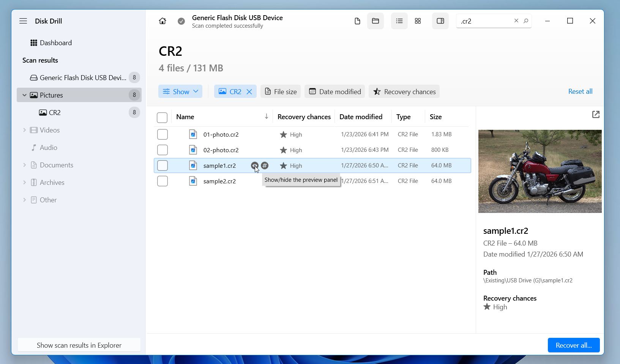Check the box next to sample2.cr2

(162, 181)
